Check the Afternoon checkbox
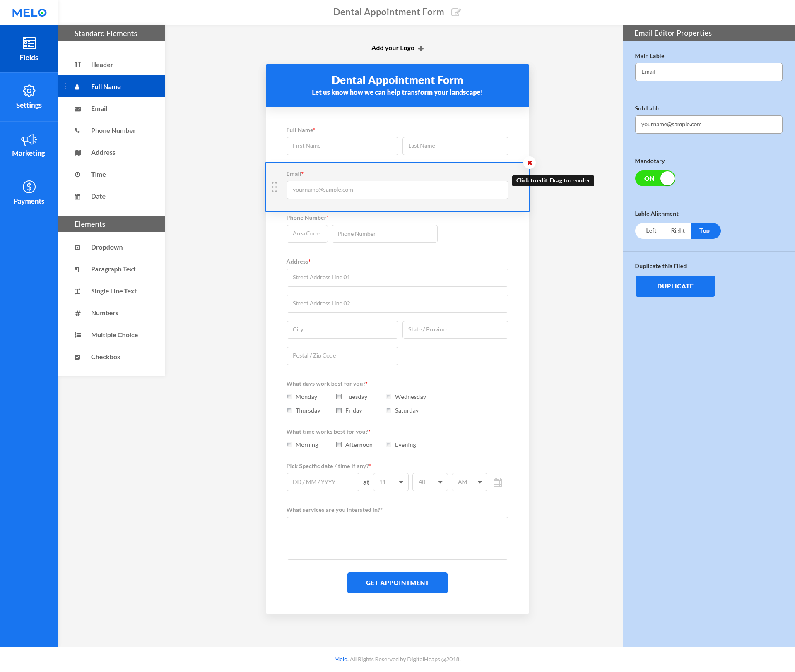Screen dimensions: 795x672 pos(339,445)
